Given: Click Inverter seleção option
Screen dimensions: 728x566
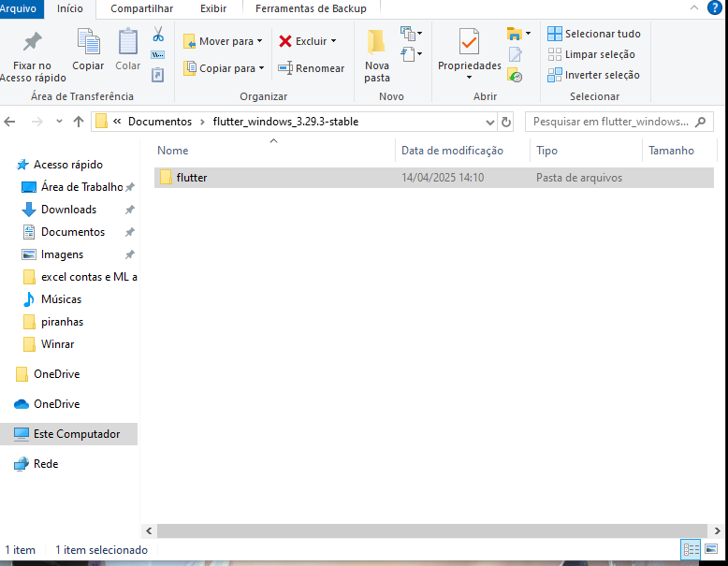Looking at the screenshot, I should click(x=593, y=75).
